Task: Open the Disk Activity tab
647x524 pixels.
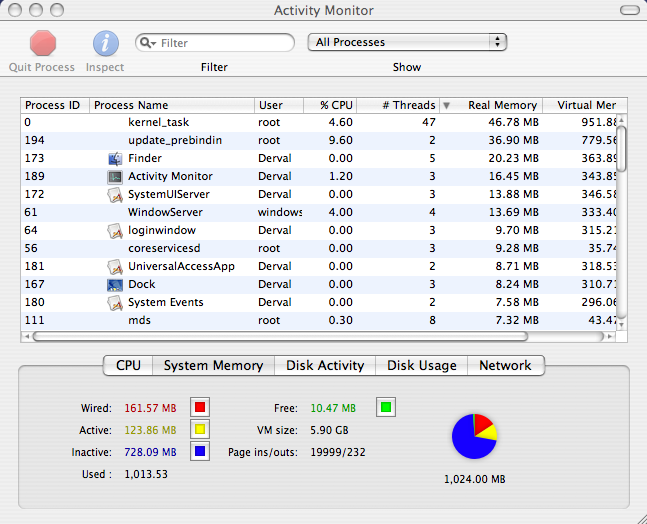Action: pyautogui.click(x=325, y=366)
